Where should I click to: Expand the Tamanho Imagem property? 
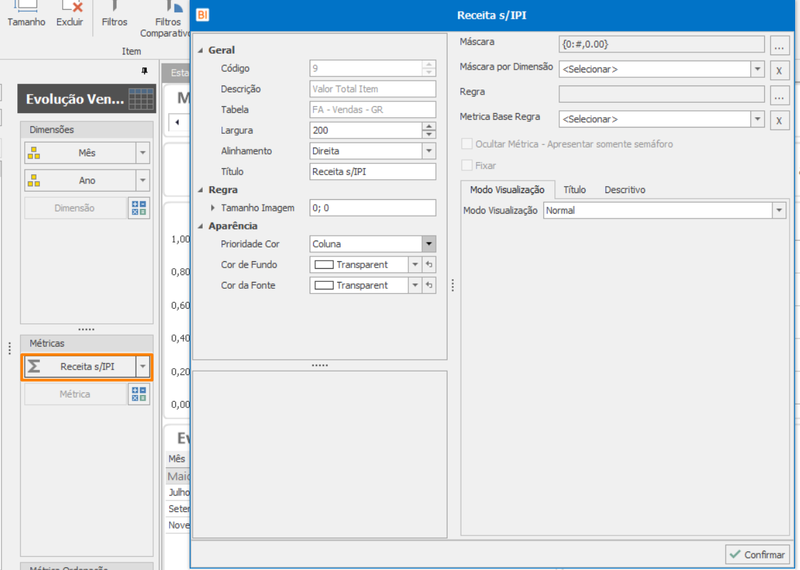213,208
